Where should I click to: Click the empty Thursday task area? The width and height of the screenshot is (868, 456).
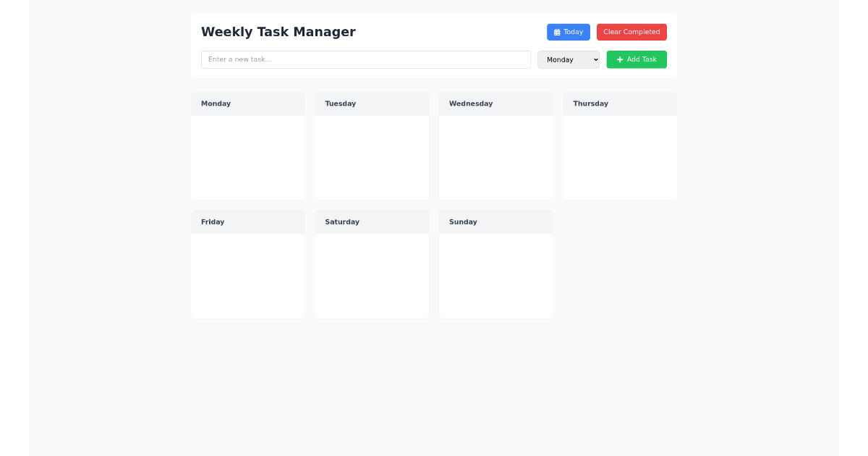coord(620,156)
